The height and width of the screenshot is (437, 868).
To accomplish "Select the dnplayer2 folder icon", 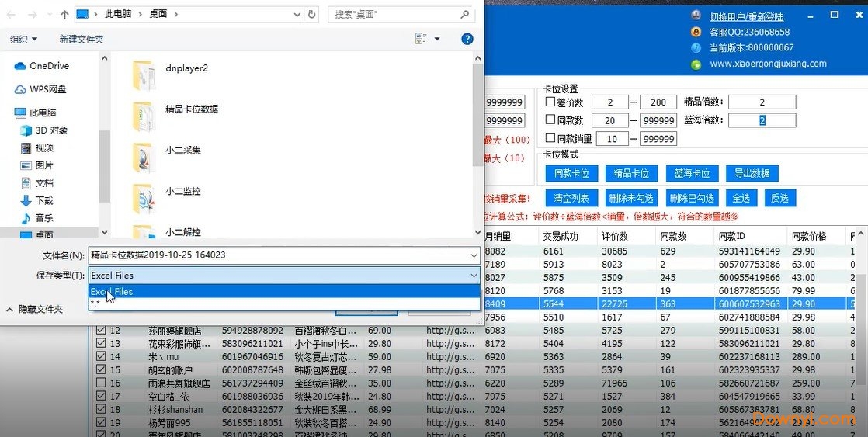I will tap(144, 75).
